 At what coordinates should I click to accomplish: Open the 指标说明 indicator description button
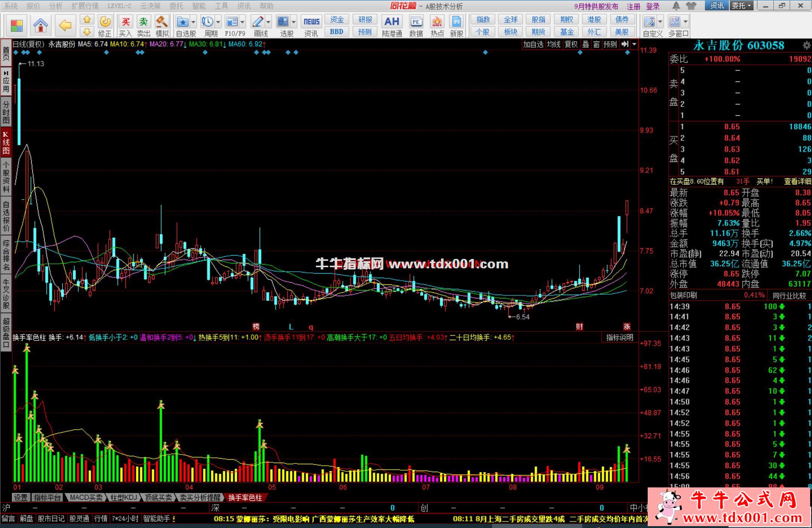620,337
